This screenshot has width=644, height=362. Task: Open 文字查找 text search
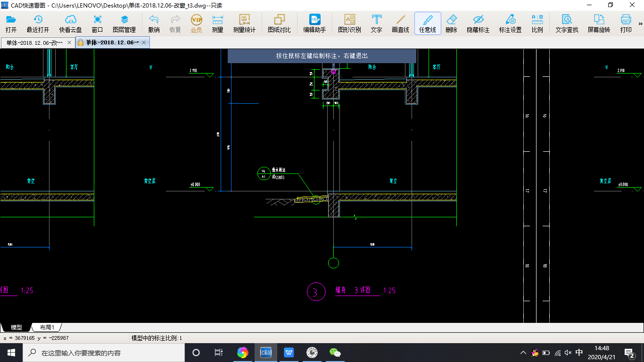pos(567,24)
